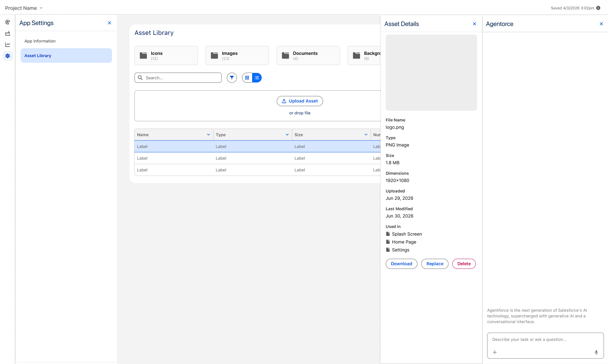Open the Images folder
The width and height of the screenshot is (609, 364).
(237, 55)
